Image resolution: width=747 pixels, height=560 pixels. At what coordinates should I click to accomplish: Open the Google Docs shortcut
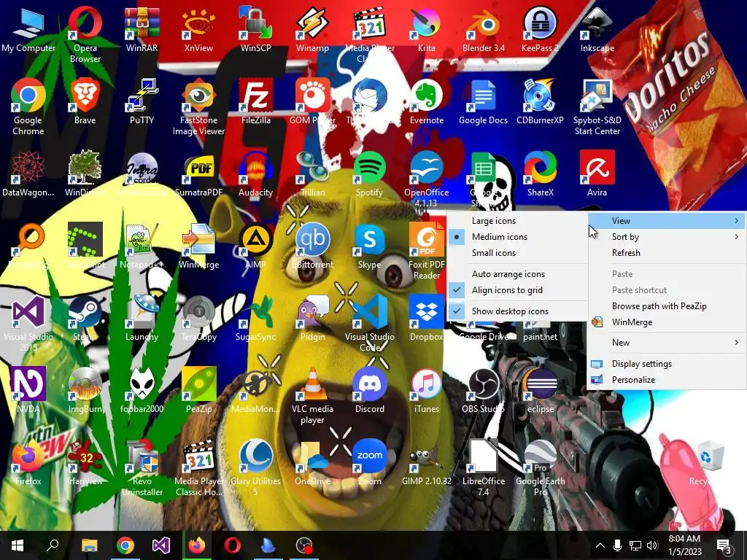[483, 102]
